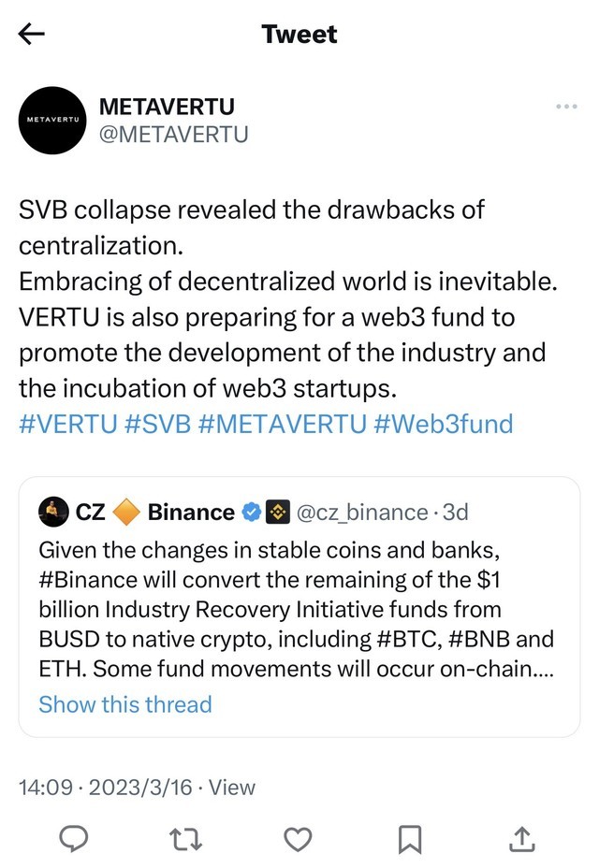Open the @METAVERTU handle

click(173, 134)
